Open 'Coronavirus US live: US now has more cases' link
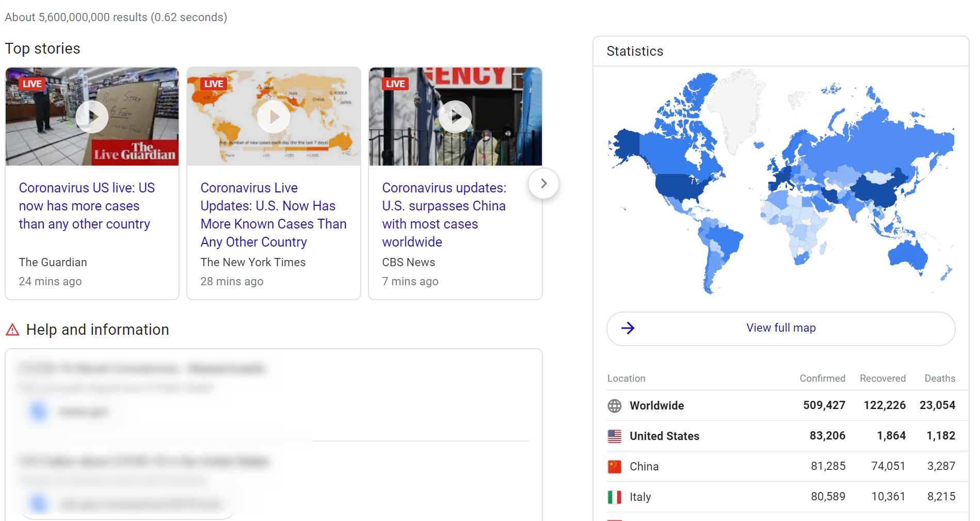The width and height of the screenshot is (980, 521). click(x=87, y=206)
